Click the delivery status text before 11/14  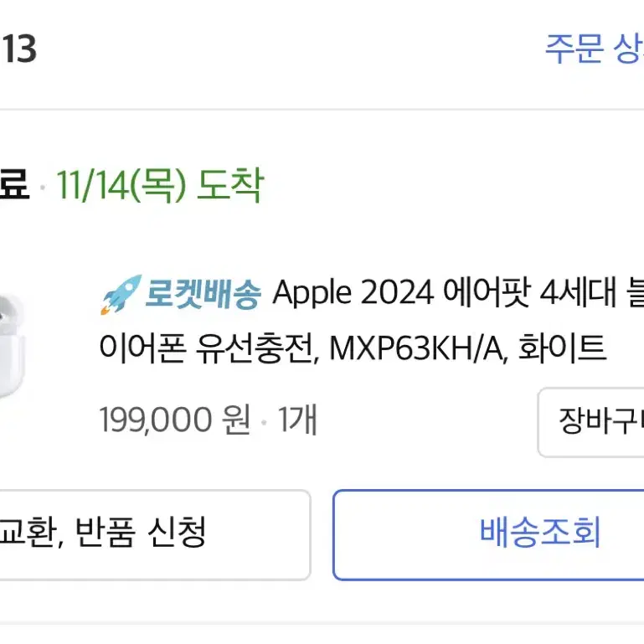(15, 185)
